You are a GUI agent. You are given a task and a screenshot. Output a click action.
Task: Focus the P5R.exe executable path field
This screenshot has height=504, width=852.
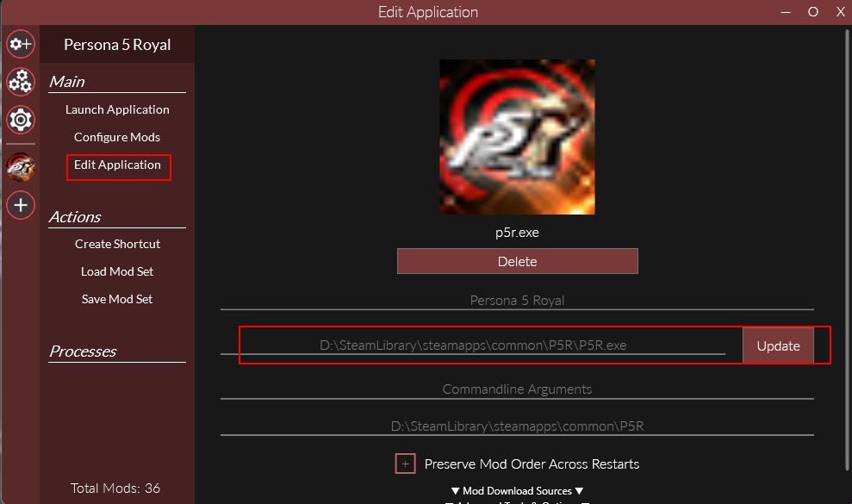point(473,345)
